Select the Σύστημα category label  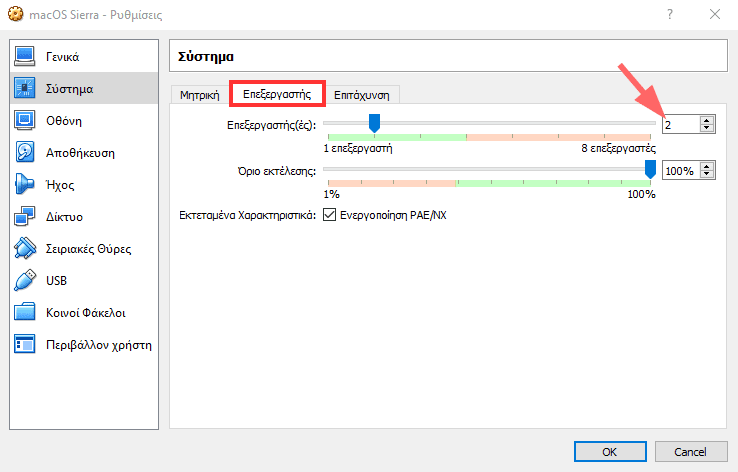pos(69,89)
